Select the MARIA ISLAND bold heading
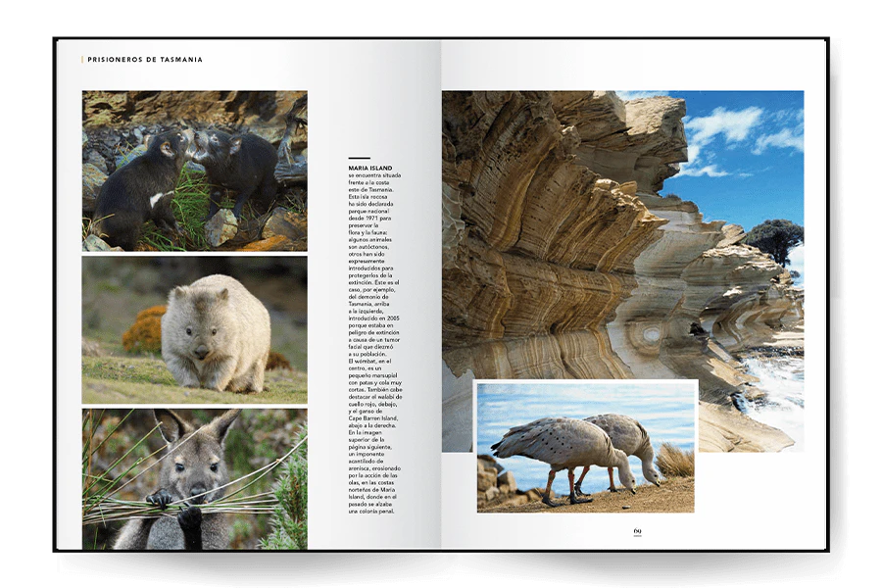The width and height of the screenshot is (882, 588). (x=369, y=169)
